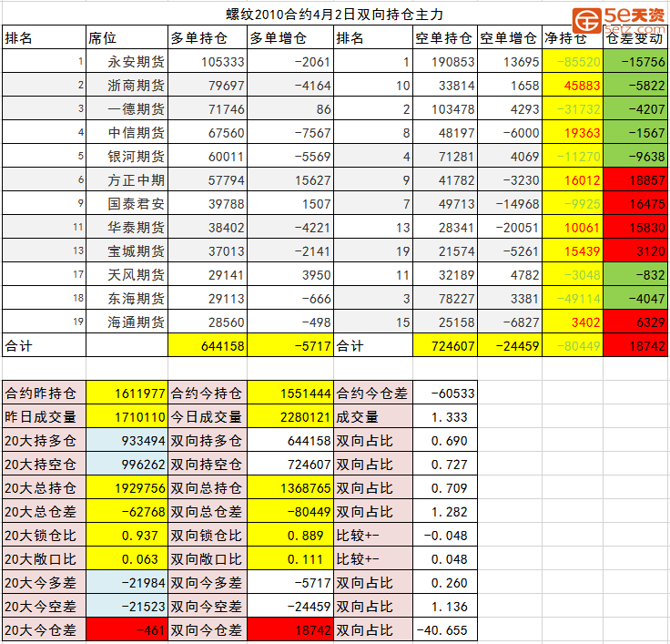Screen dimensions: 670x644
Task: Select the 宝城期货 cell
Action: coord(127,250)
